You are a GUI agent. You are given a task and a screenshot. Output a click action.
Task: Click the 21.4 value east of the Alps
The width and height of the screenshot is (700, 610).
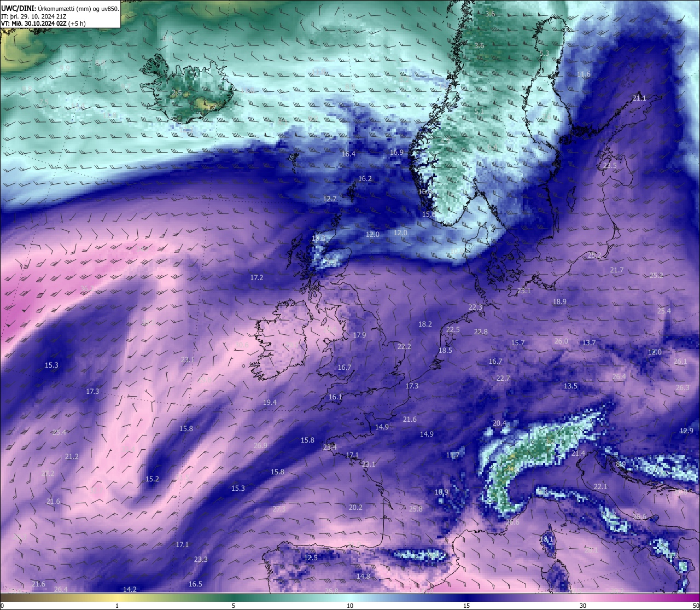578,453
